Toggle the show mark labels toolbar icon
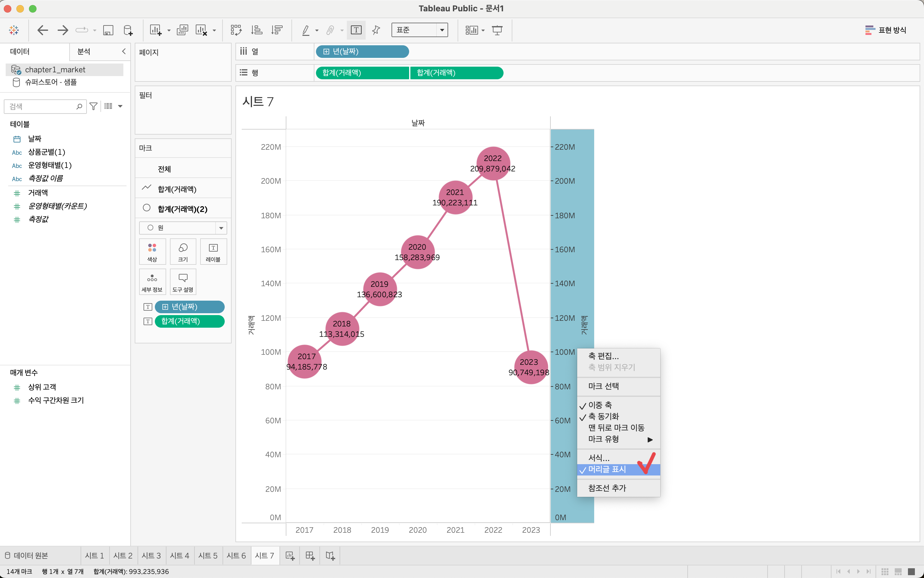This screenshot has width=924, height=578. tap(356, 30)
